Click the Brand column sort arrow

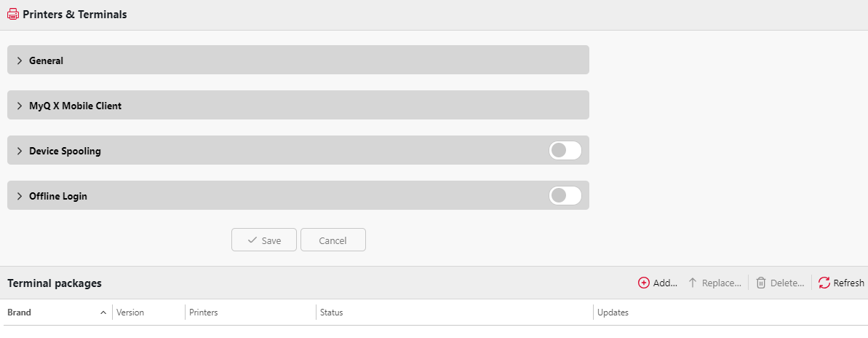103,313
